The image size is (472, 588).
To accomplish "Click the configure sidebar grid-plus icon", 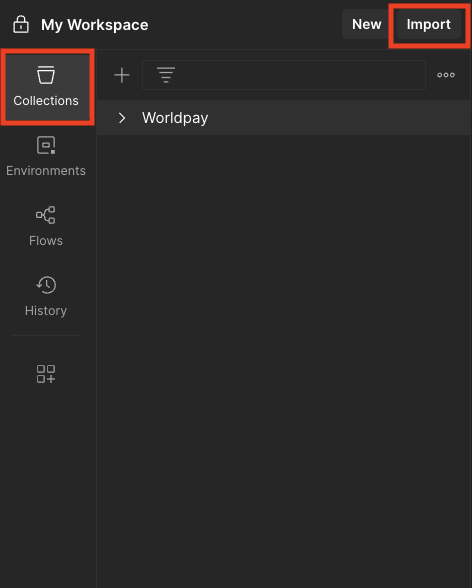I will point(46,374).
